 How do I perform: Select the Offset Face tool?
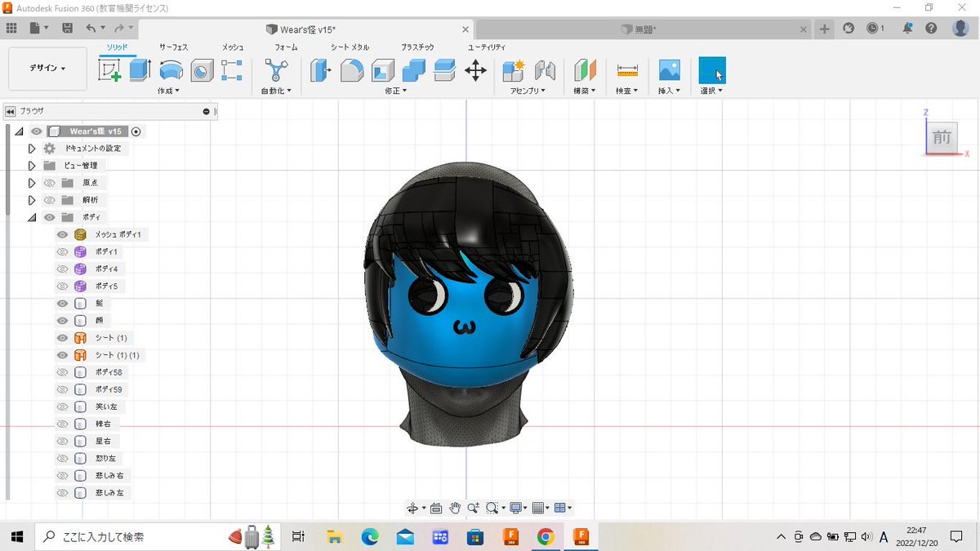pos(444,71)
